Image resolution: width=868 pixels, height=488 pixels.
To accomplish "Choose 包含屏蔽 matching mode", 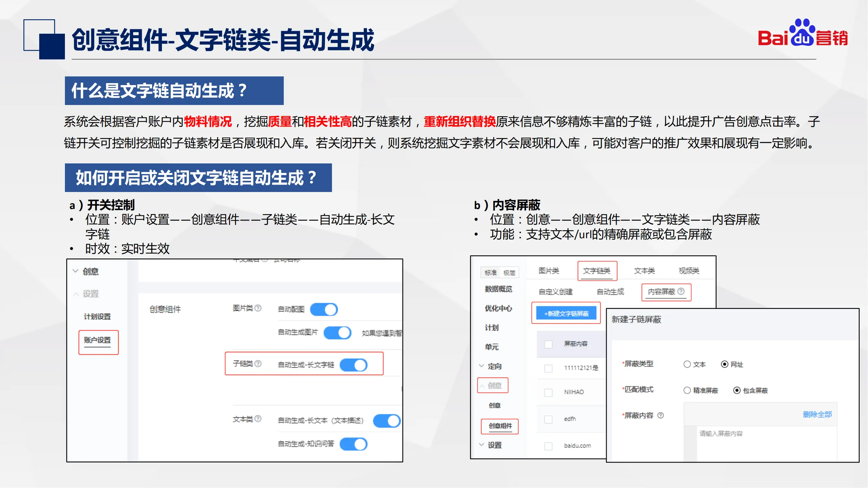I will [737, 390].
